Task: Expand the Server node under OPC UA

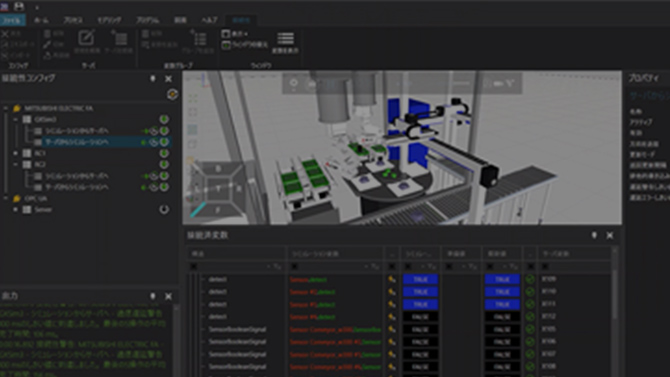Action: click(x=16, y=209)
